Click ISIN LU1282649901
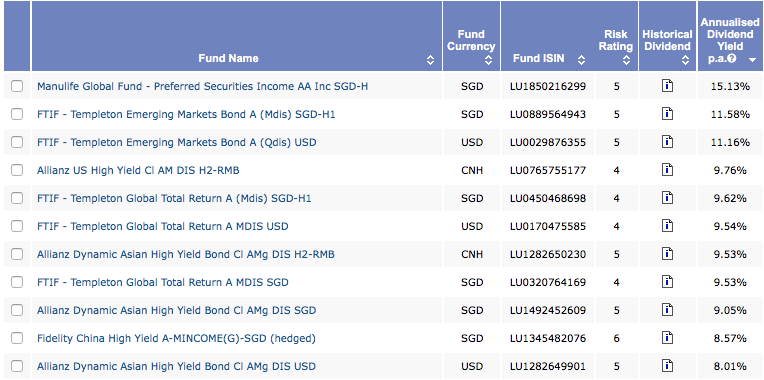Screen dimensions: 764x380 [548, 366]
